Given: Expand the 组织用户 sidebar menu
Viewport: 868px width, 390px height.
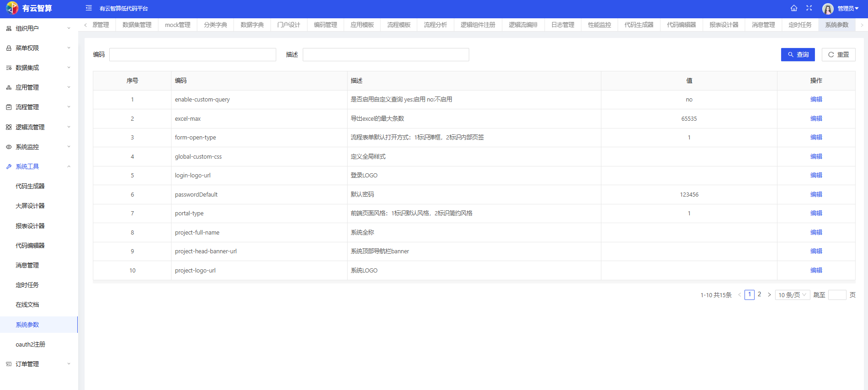Looking at the screenshot, I should coord(39,28).
